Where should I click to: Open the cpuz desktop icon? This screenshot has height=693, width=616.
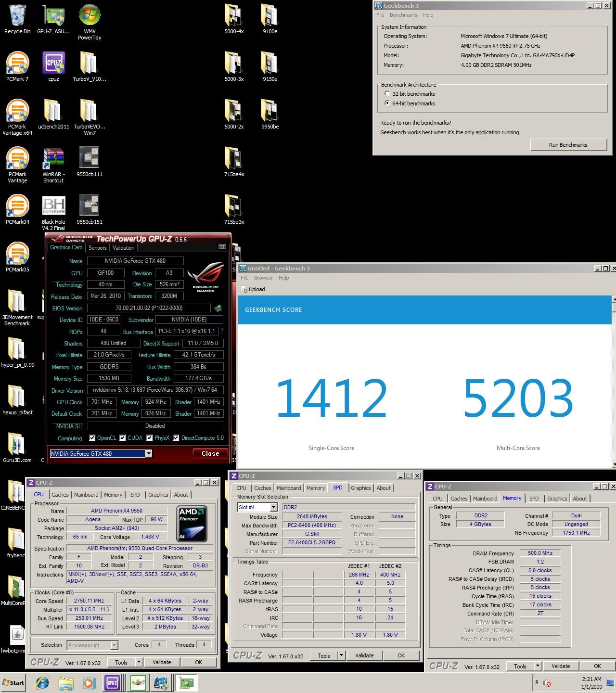pos(53,67)
